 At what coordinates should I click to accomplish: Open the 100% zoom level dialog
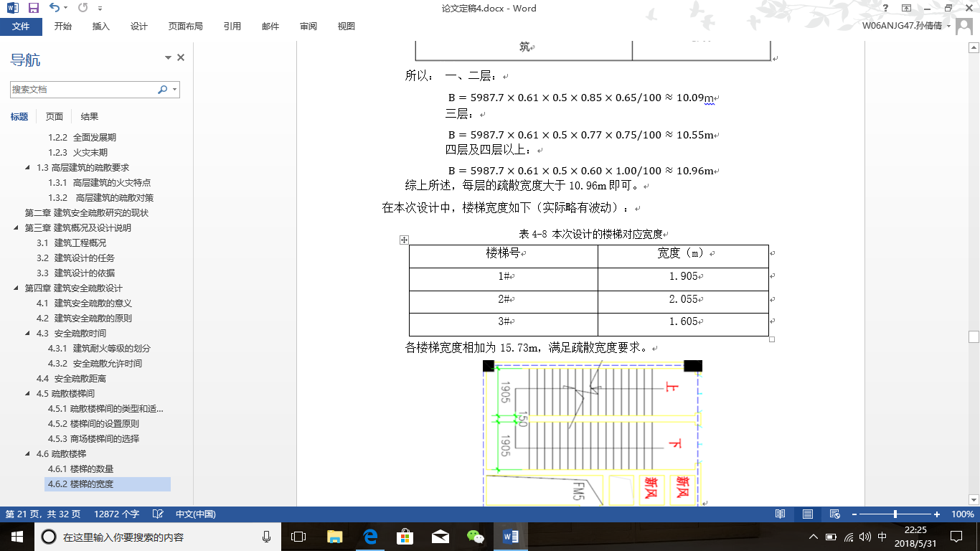pos(962,514)
